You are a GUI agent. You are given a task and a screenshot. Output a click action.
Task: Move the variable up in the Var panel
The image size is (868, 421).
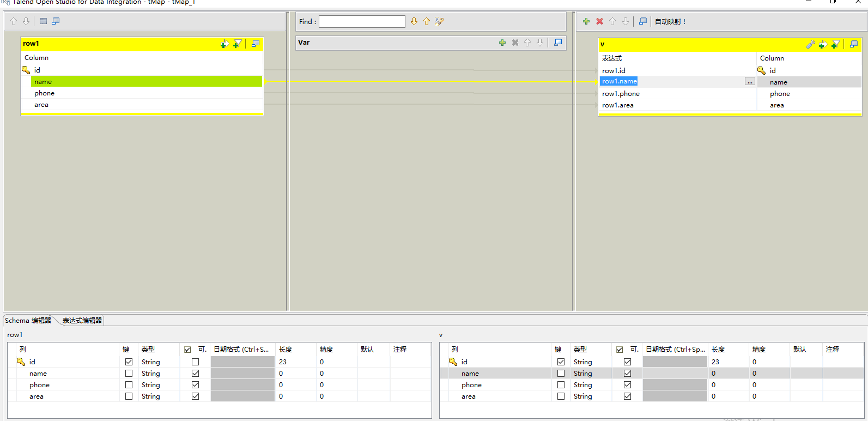(x=527, y=43)
